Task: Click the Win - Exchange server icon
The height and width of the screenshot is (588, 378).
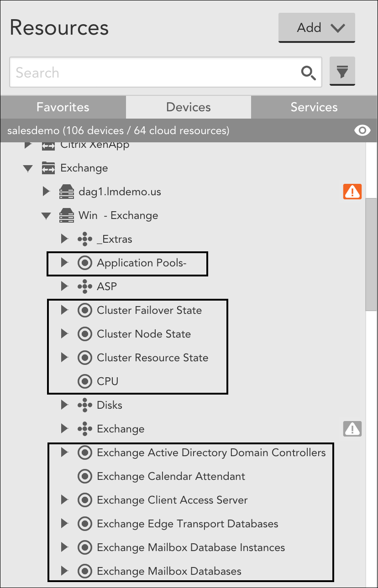Action: (x=67, y=215)
